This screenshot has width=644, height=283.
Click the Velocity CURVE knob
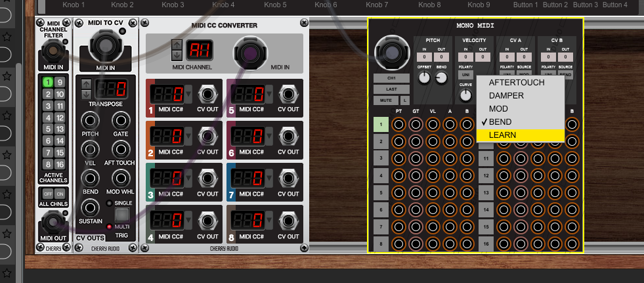tap(465, 95)
